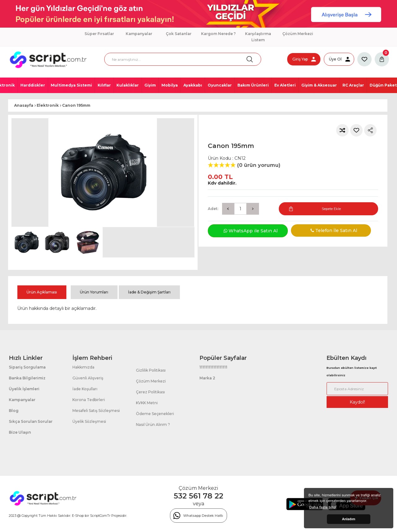The width and height of the screenshot is (397, 532).
Task: Click Süper Fırsatlar top link
Action: click(x=99, y=34)
